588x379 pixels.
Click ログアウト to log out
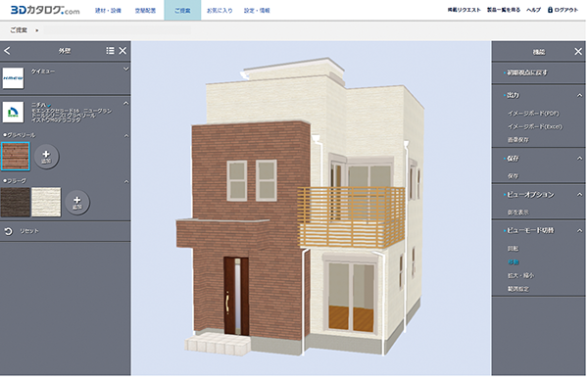click(566, 10)
